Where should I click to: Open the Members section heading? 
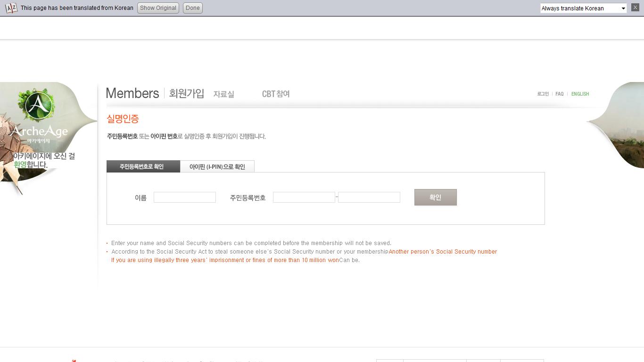pyautogui.click(x=132, y=93)
